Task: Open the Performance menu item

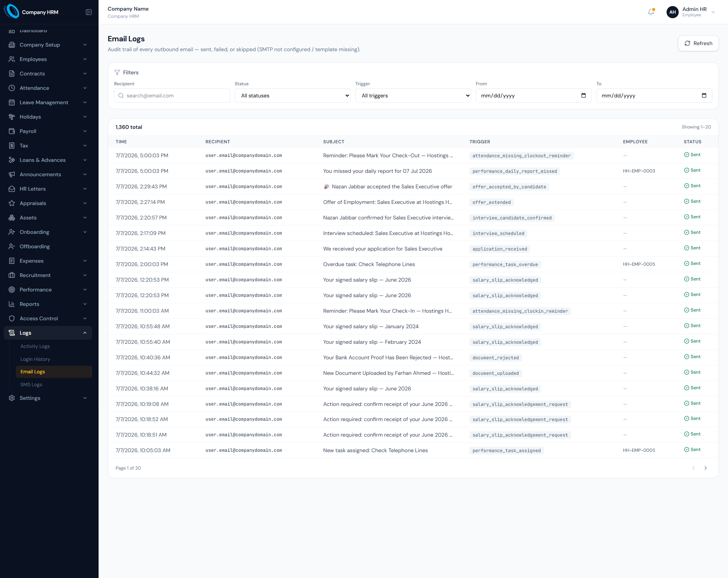Action: (48, 290)
